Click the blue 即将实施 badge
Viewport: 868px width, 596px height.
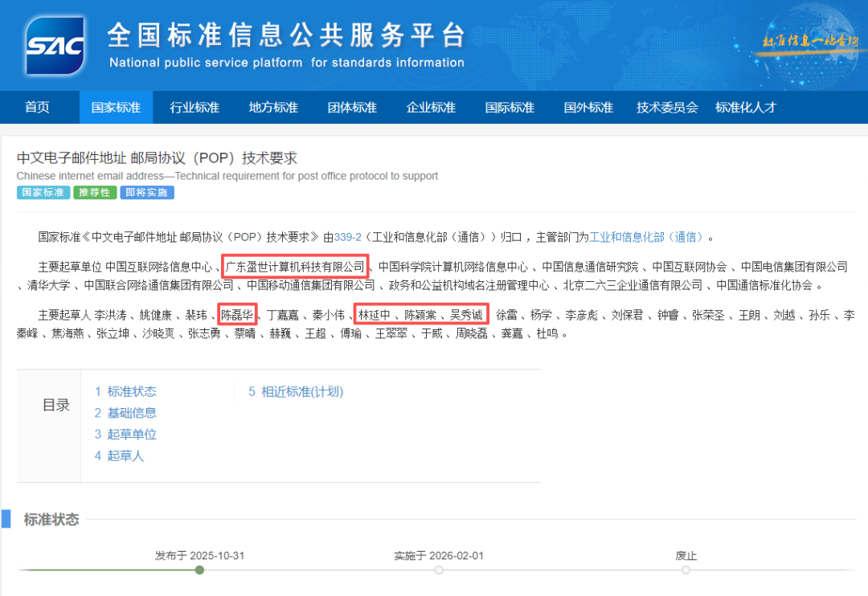pyautogui.click(x=146, y=193)
